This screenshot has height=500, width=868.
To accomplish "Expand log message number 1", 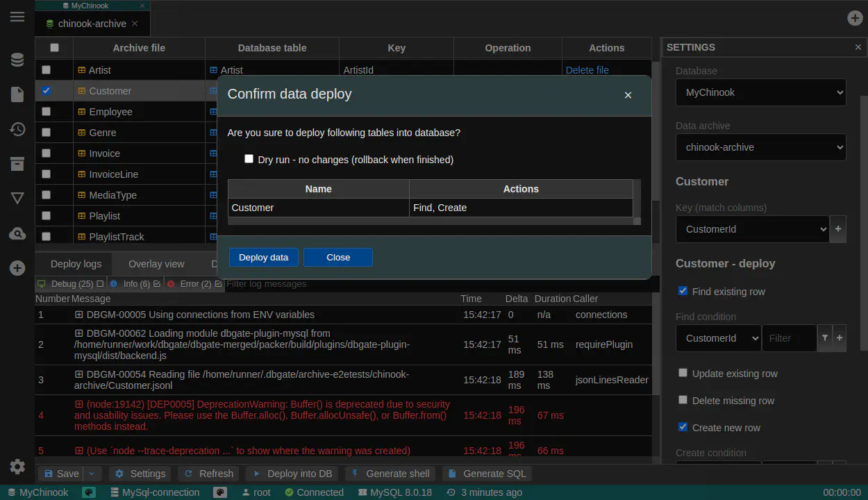I will coord(79,315).
